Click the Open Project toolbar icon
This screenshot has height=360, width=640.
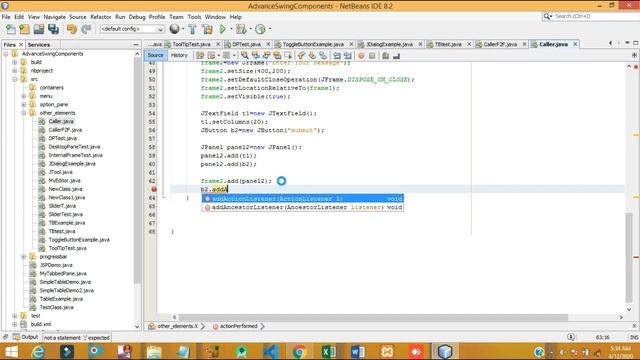pyautogui.click(x=39, y=29)
